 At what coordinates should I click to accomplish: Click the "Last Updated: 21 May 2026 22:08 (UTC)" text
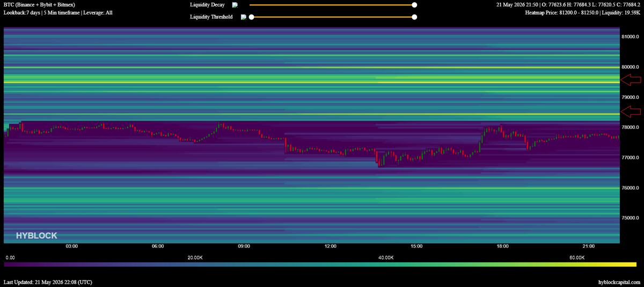(47, 282)
